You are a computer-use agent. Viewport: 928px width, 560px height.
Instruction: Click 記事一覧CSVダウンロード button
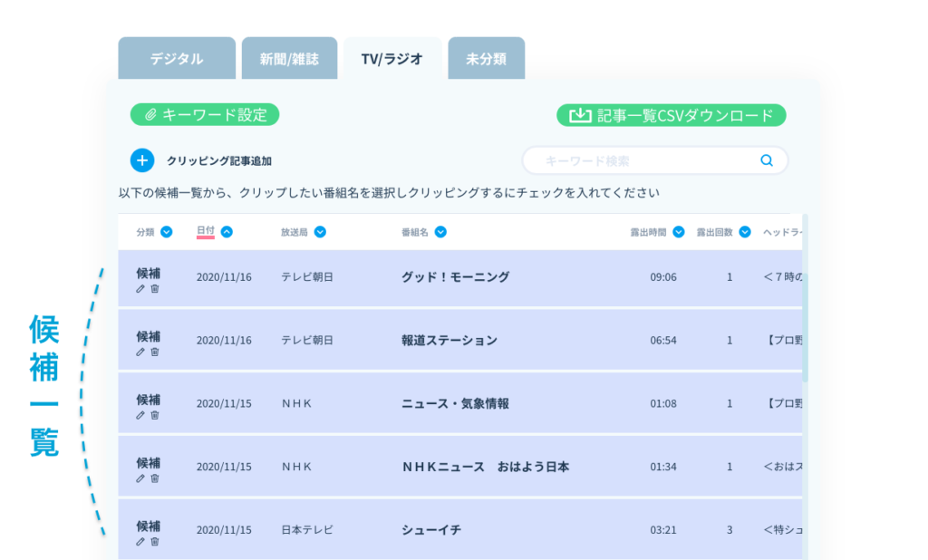pos(671,115)
